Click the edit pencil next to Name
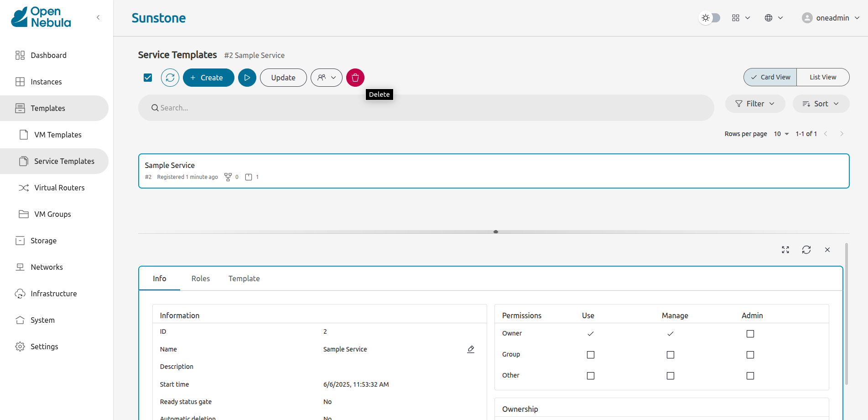Viewport: 868px width, 420px height. click(x=471, y=349)
